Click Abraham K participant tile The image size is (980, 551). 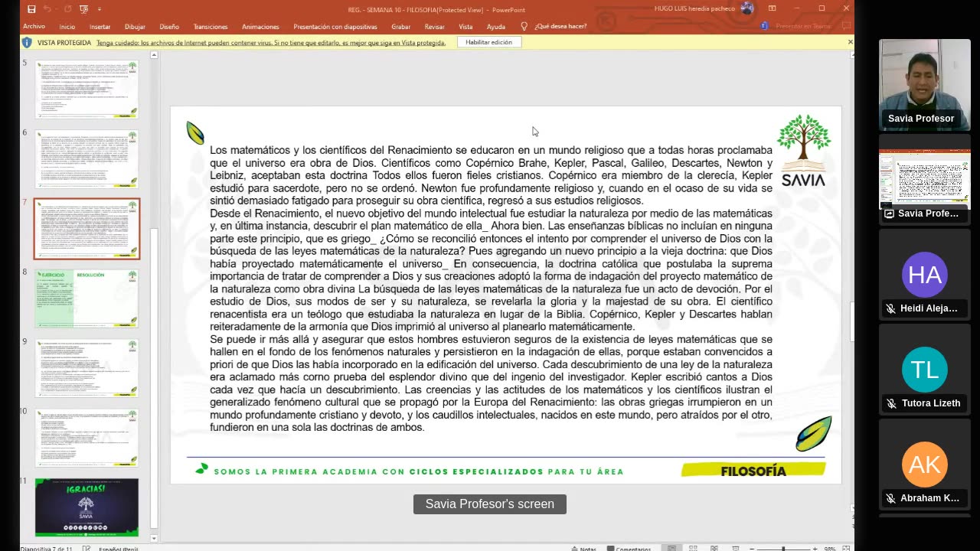pyautogui.click(x=925, y=465)
